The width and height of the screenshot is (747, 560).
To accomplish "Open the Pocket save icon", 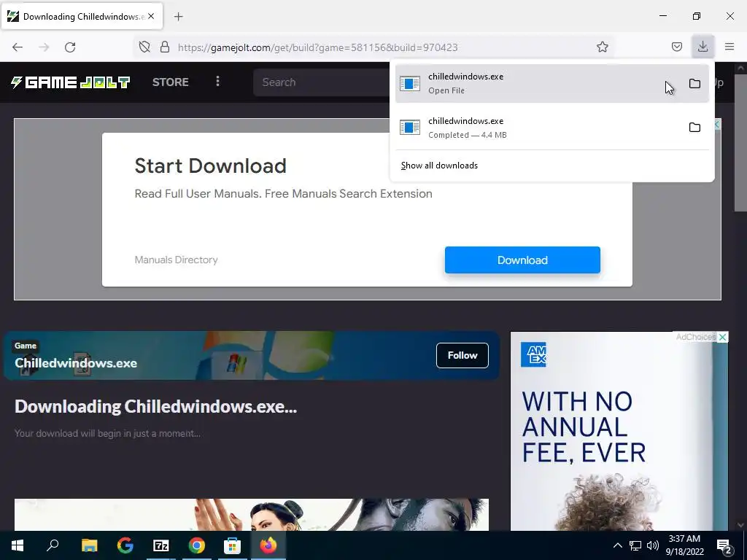I will click(676, 47).
